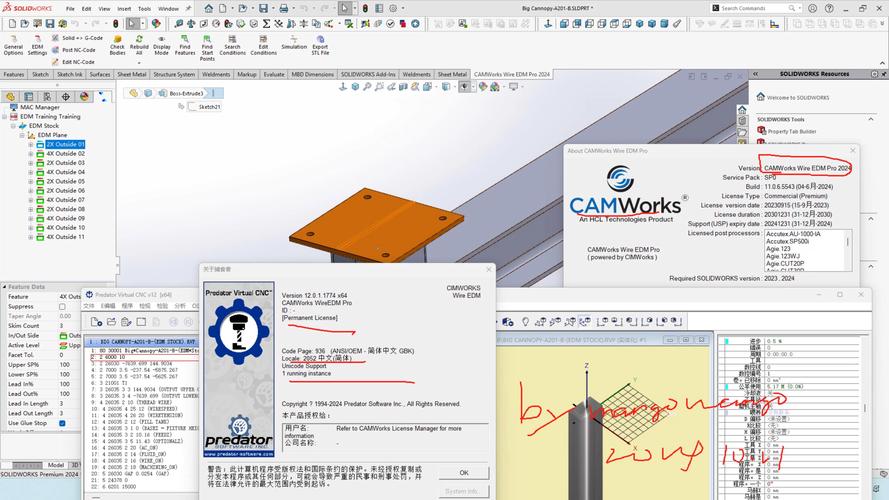
Task: Open the File menu
Action: (70, 9)
